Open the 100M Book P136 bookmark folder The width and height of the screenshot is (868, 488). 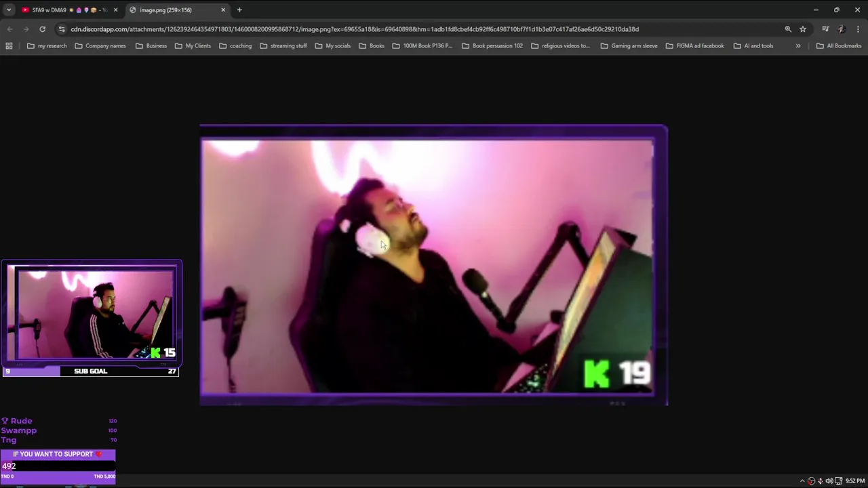pos(422,46)
